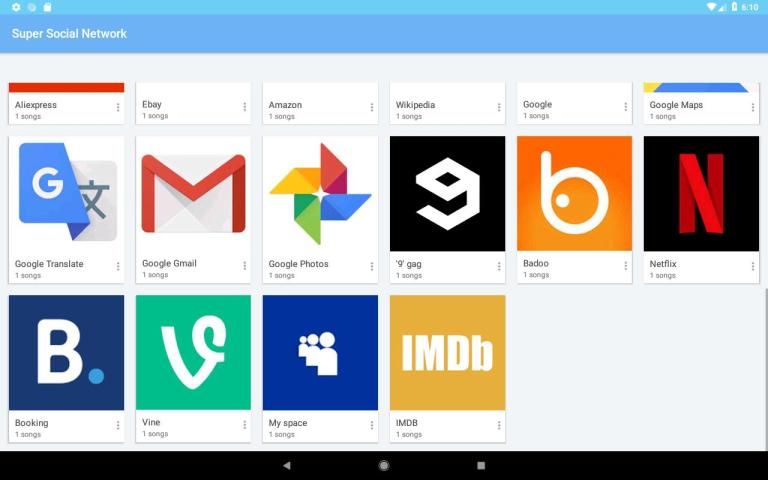The height and width of the screenshot is (480, 768).
Task: Open the three-dot menu beside Amazon
Action: click(372, 108)
